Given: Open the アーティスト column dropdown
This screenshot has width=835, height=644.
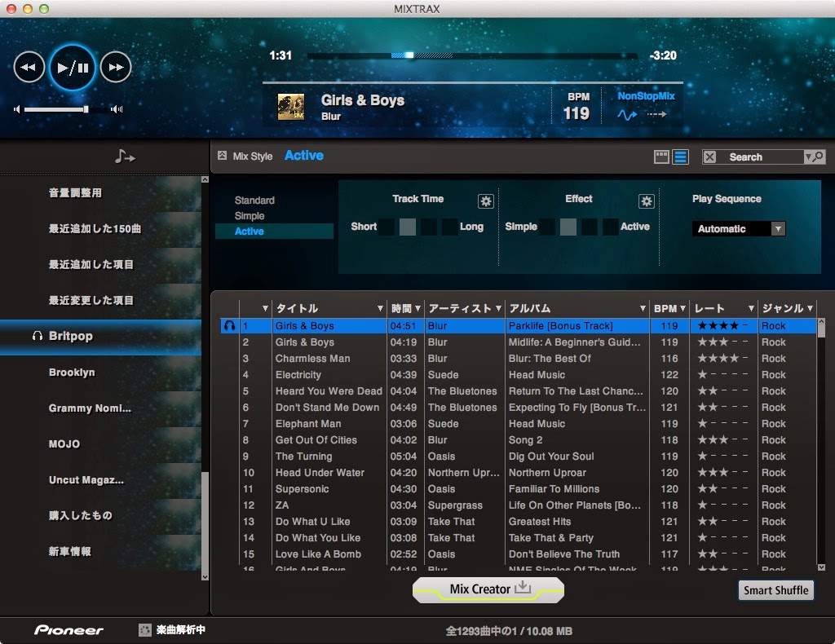Looking at the screenshot, I should click(x=498, y=309).
